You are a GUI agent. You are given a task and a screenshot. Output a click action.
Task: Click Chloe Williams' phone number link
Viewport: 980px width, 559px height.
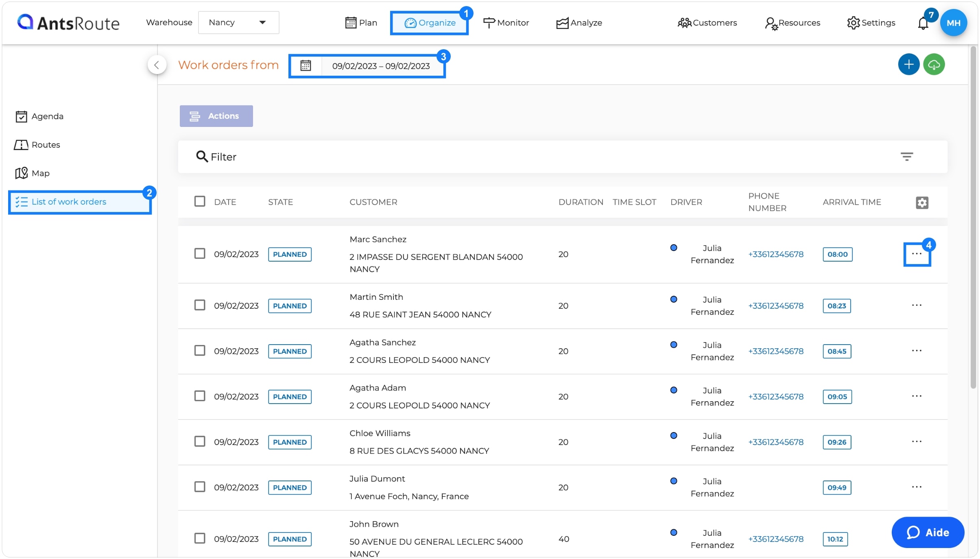pos(776,442)
